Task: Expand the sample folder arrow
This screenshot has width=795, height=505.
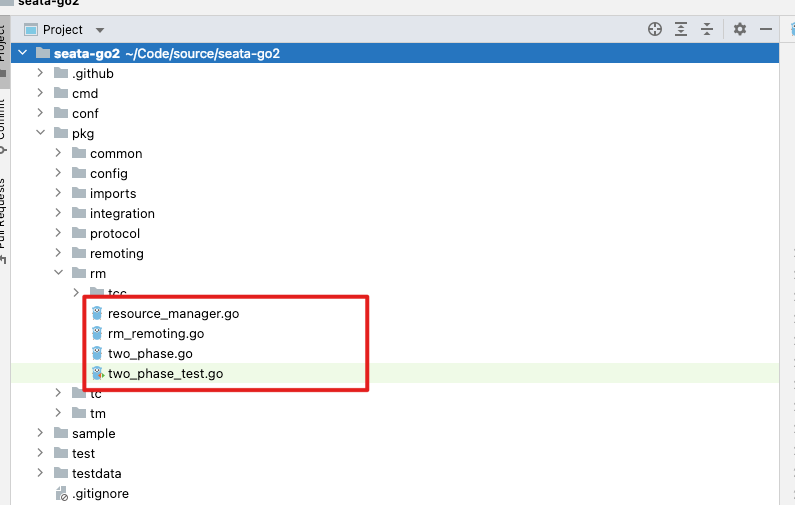Action: pos(40,433)
